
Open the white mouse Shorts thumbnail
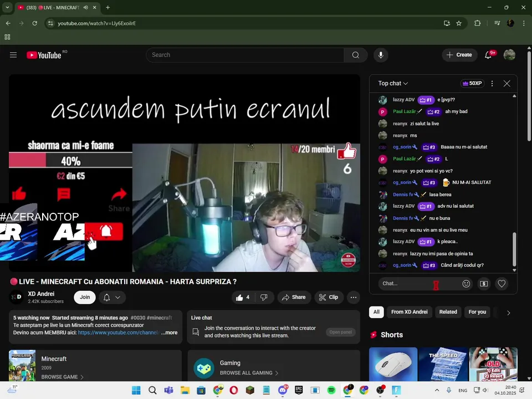tap(393, 364)
